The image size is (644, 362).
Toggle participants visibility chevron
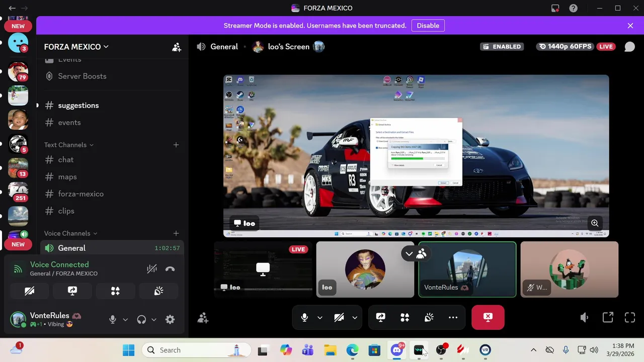[409, 254]
